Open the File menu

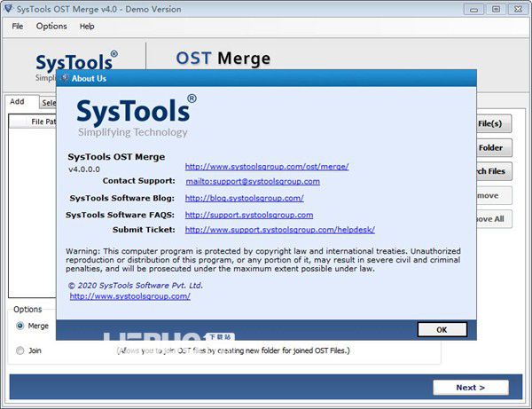click(x=18, y=26)
